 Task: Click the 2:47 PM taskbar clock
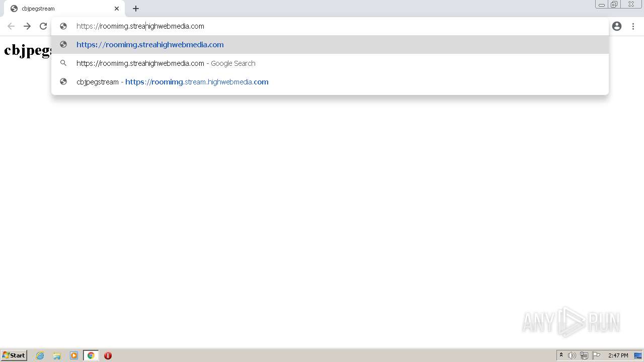tap(618, 355)
